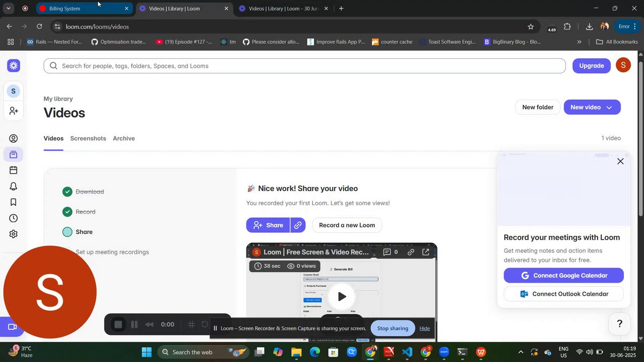Click the S workspace avatar in sidebar
This screenshot has height=362, width=644.
pyautogui.click(x=14, y=91)
